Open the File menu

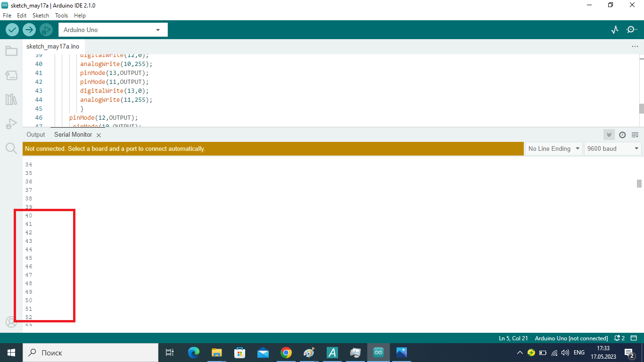7,16
